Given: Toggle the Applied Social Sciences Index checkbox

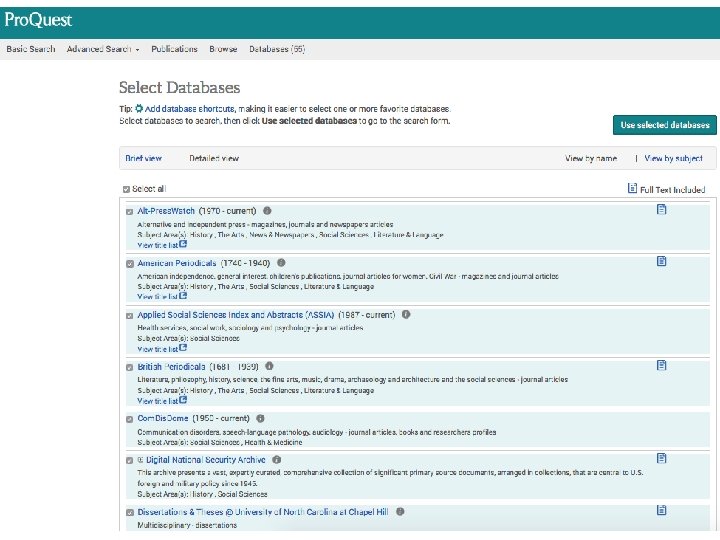Looking at the screenshot, I should pos(129,316).
